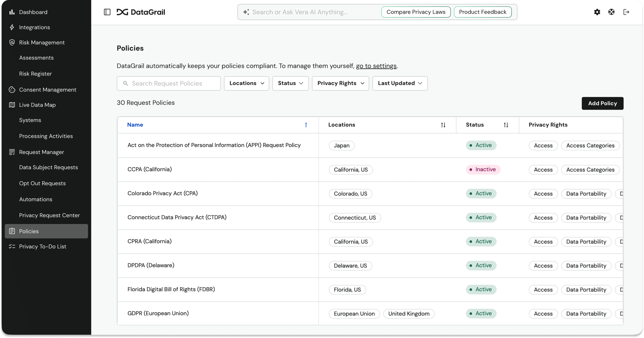Image resolution: width=644 pixels, height=338 pixels.
Task: Open the Connecticut Data Privacy Act (CTDPA) policy
Action: [x=177, y=217]
